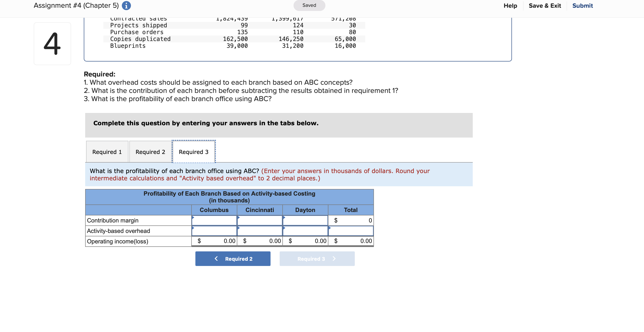The width and height of the screenshot is (644, 332).
Task: Click the assignment info icon
Action: click(x=126, y=5)
